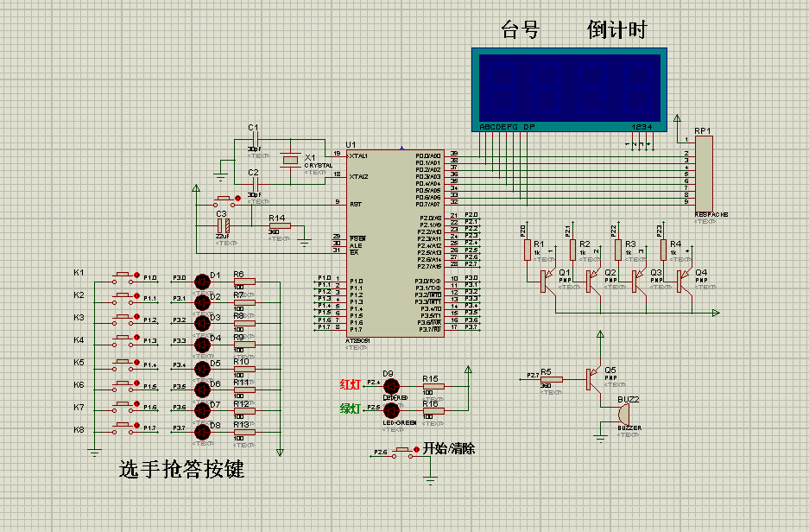This screenshot has height=532, width=809.
Task: Select resistor R4
Action: point(663,250)
